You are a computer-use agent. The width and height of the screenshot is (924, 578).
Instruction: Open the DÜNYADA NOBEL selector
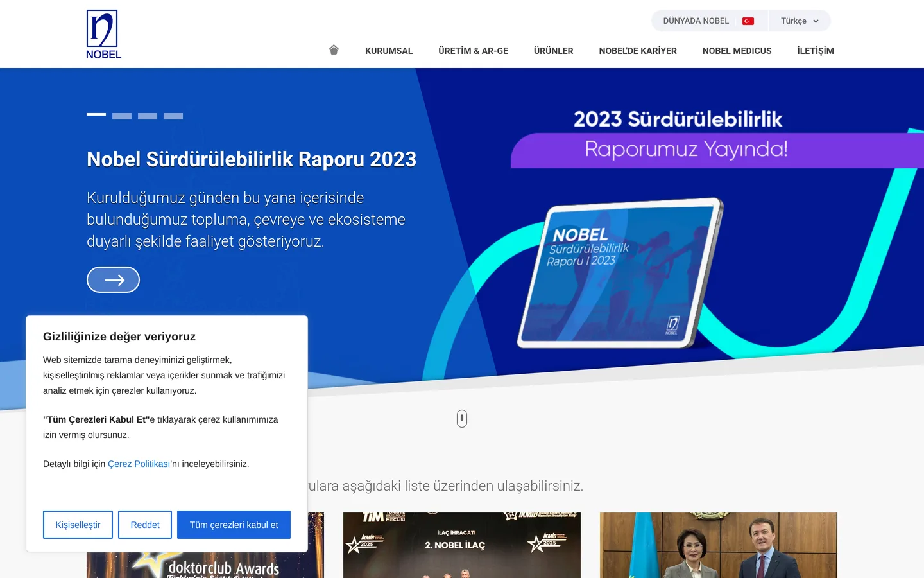click(709, 21)
